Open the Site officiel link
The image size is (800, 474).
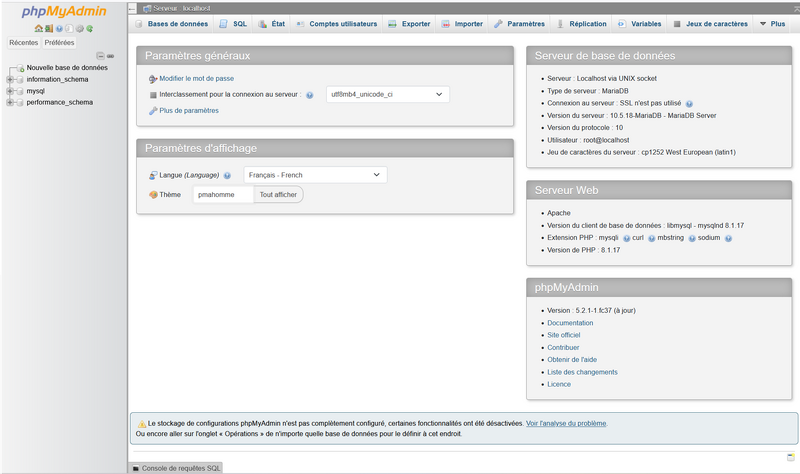coord(564,335)
